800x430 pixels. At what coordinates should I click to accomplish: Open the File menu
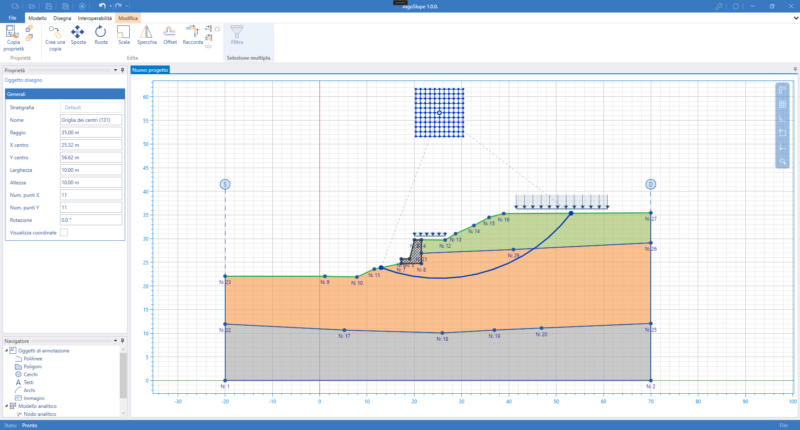(12, 18)
